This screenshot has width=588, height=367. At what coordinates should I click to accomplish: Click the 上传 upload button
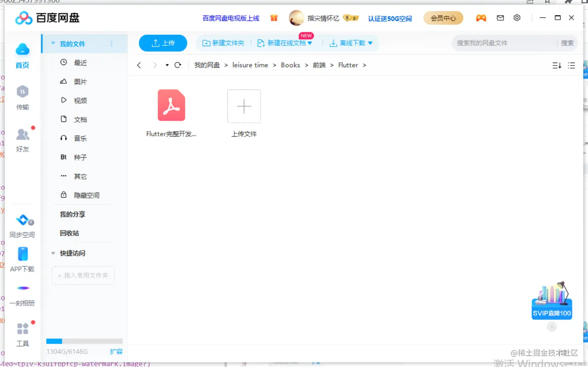click(163, 43)
